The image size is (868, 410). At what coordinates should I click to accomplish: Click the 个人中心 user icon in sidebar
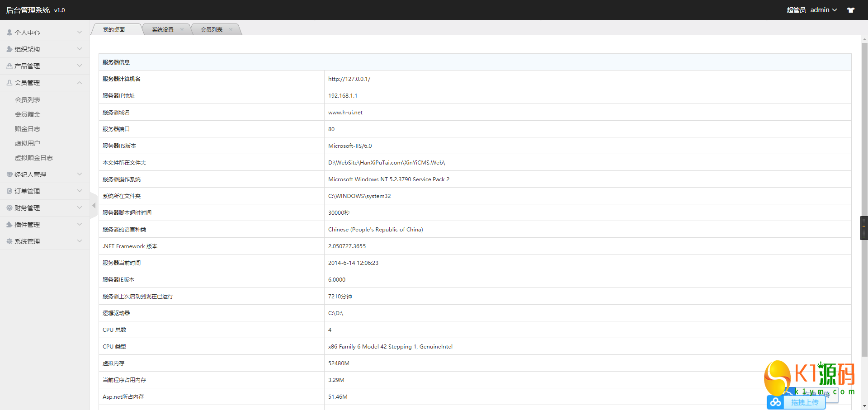coord(9,33)
